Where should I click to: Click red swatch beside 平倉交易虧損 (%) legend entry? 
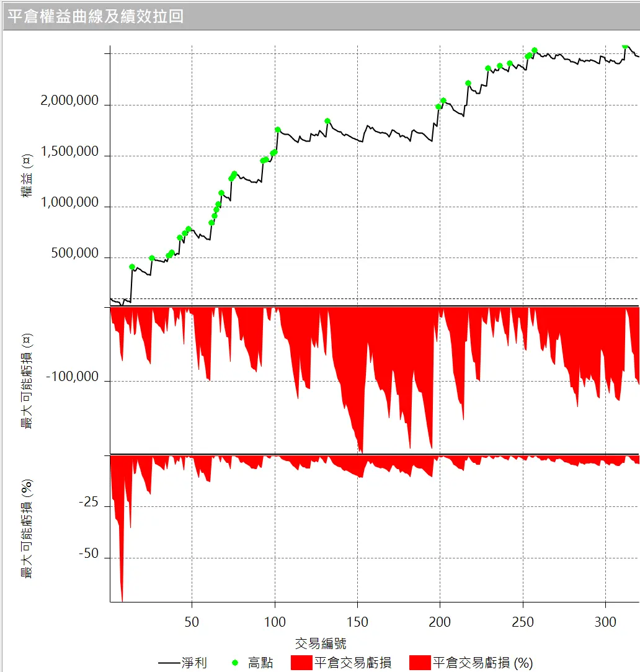419,663
